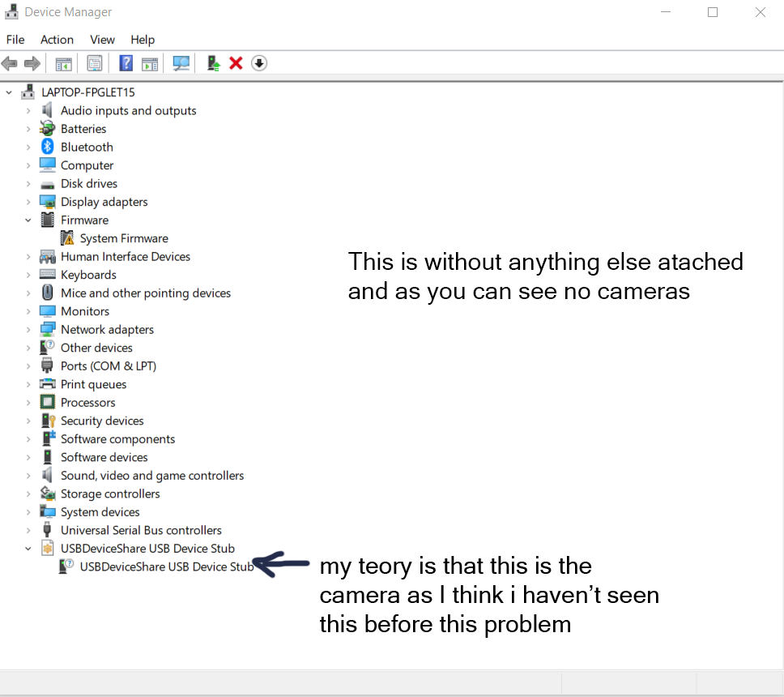The width and height of the screenshot is (784, 697).
Task: Expand the Computer category
Action: [x=28, y=165]
